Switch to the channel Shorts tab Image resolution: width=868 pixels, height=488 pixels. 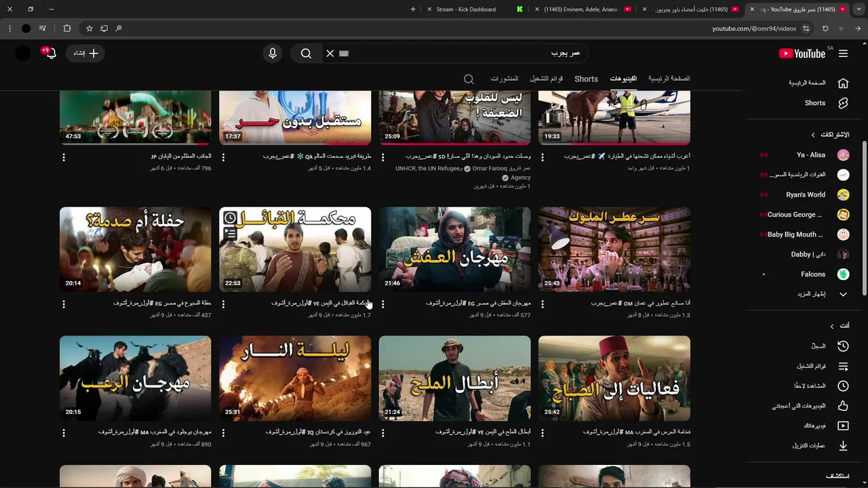586,79
